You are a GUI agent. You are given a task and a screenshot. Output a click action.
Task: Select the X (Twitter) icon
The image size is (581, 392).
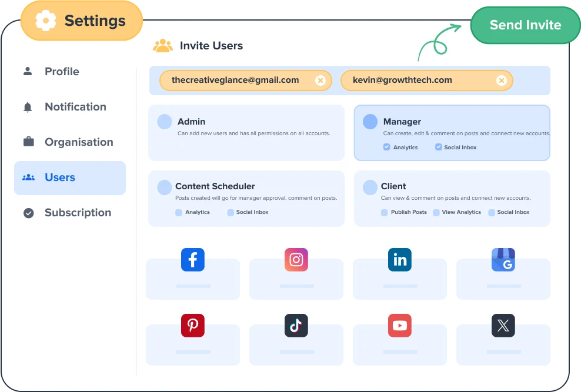(503, 325)
